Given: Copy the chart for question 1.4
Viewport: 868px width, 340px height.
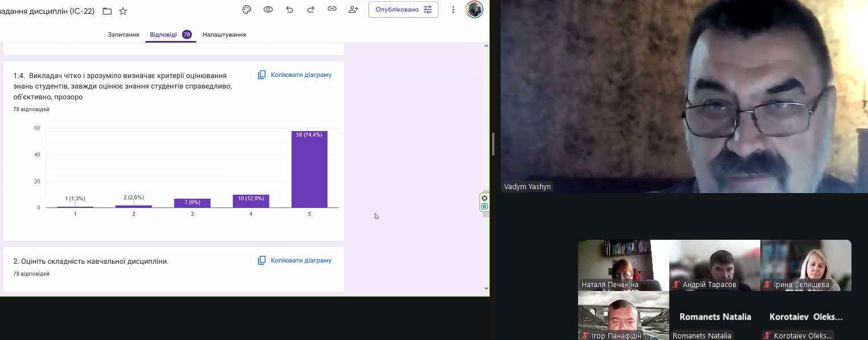Looking at the screenshot, I should coord(294,75).
